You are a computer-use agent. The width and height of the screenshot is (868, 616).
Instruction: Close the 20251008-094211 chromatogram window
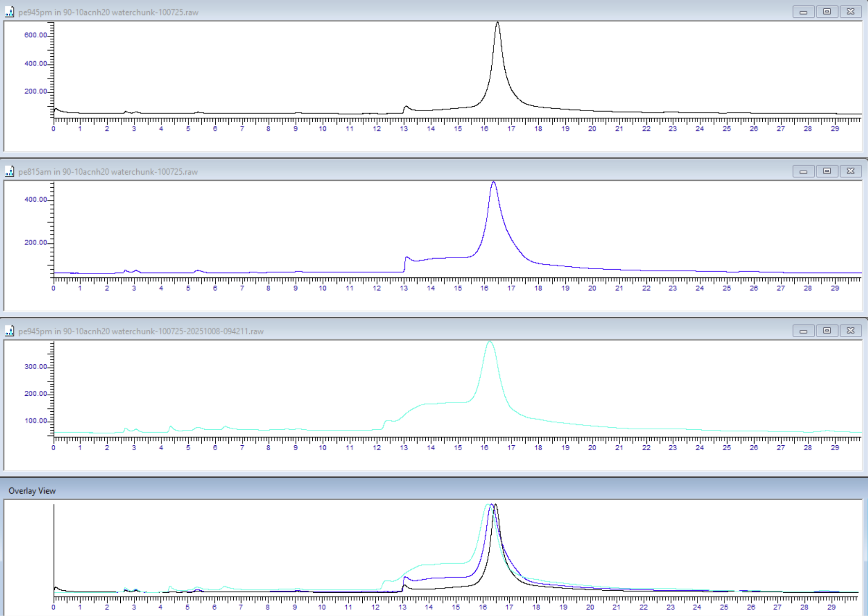(x=850, y=331)
